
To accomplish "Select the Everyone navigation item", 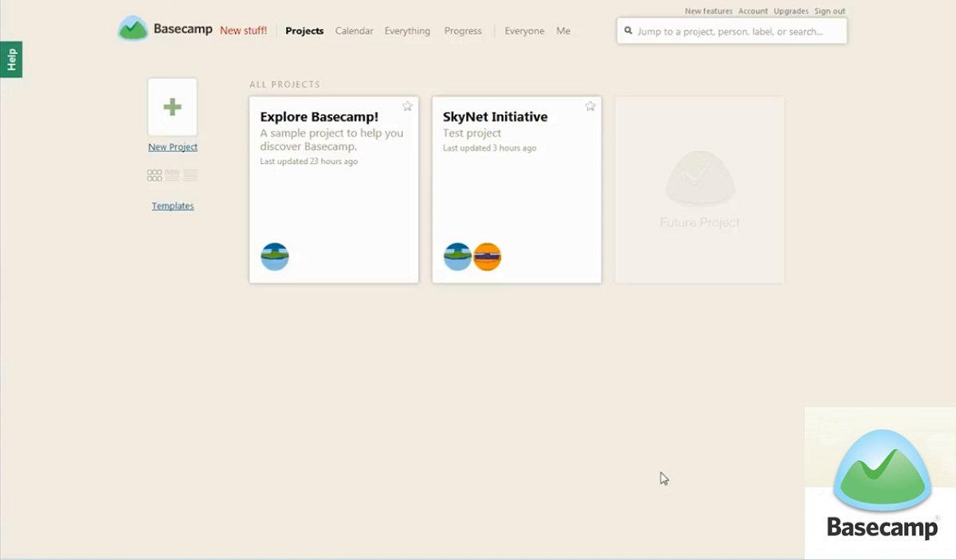I will (x=524, y=31).
